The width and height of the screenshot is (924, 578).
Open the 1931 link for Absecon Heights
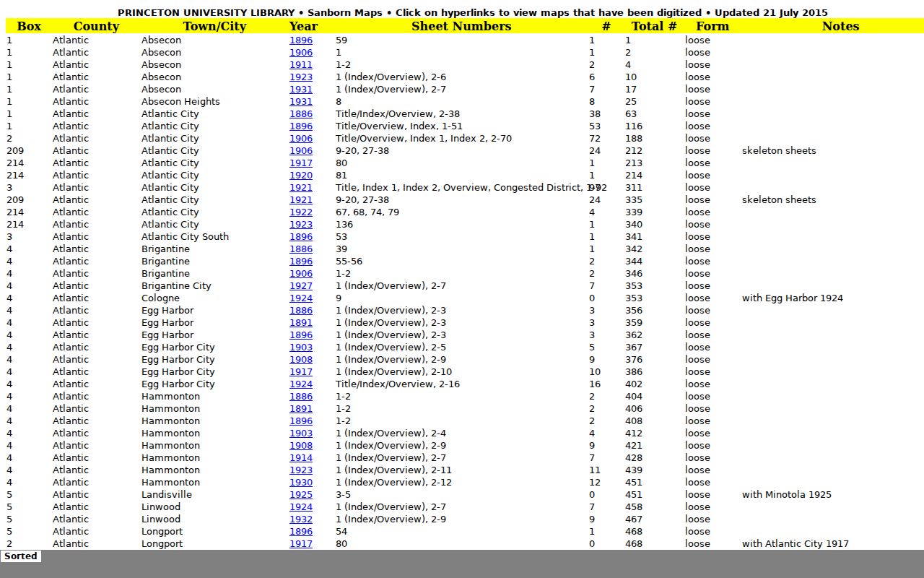pos(301,102)
